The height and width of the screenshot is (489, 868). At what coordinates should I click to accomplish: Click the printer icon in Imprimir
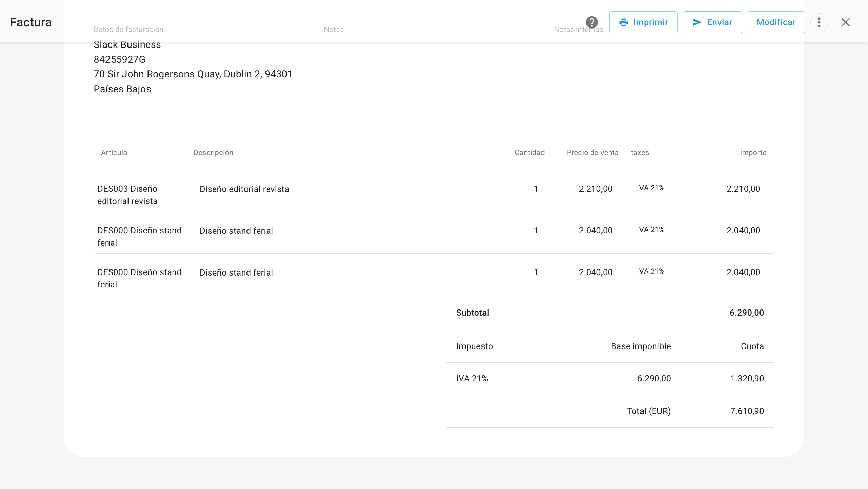coord(624,22)
